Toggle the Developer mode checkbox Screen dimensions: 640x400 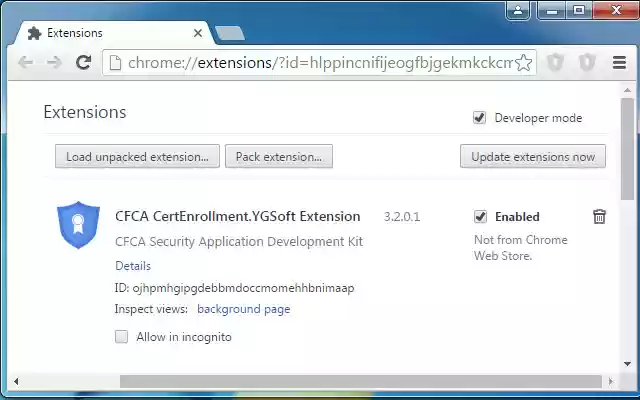(479, 118)
